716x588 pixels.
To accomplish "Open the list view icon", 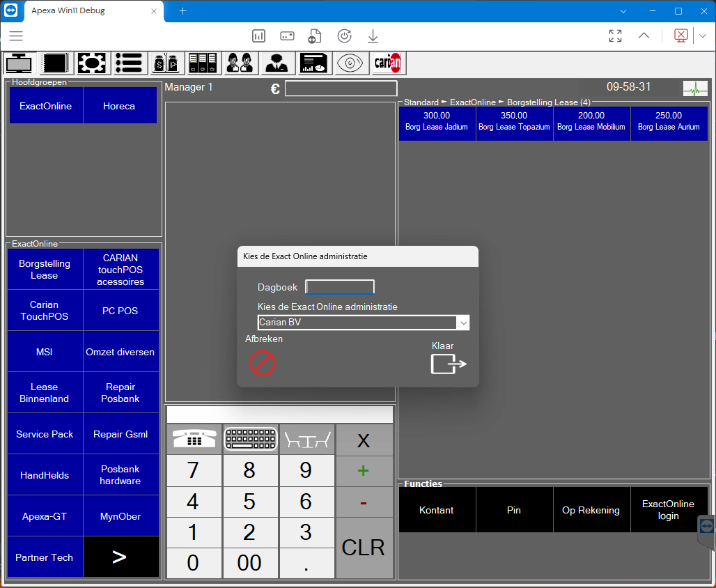I will click(x=129, y=63).
